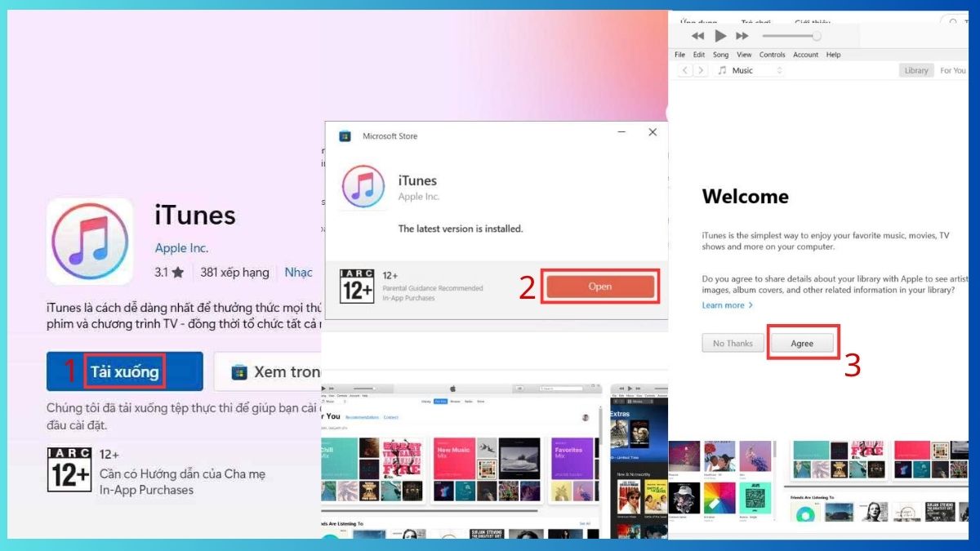This screenshot has height=551, width=980.
Task: Click the IARC 12+ badge in Microsoft Store dialog
Action: pos(357,287)
